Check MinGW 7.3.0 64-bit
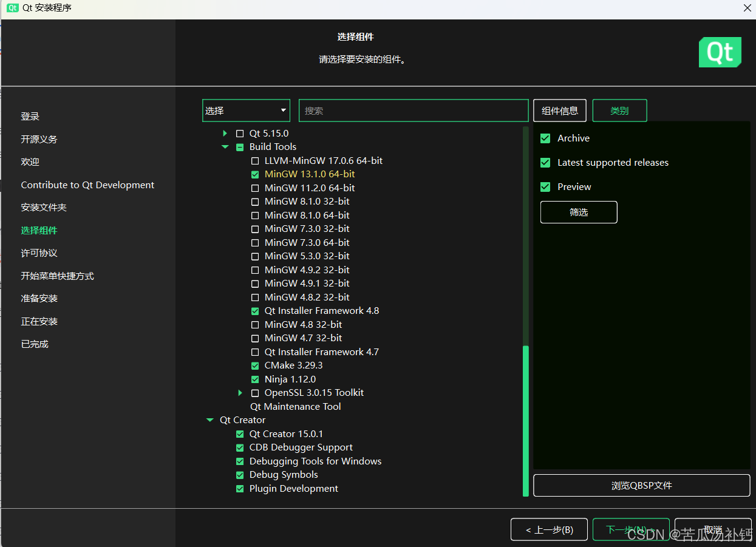Screen dimensions: 756x547 pyautogui.click(x=255, y=243)
